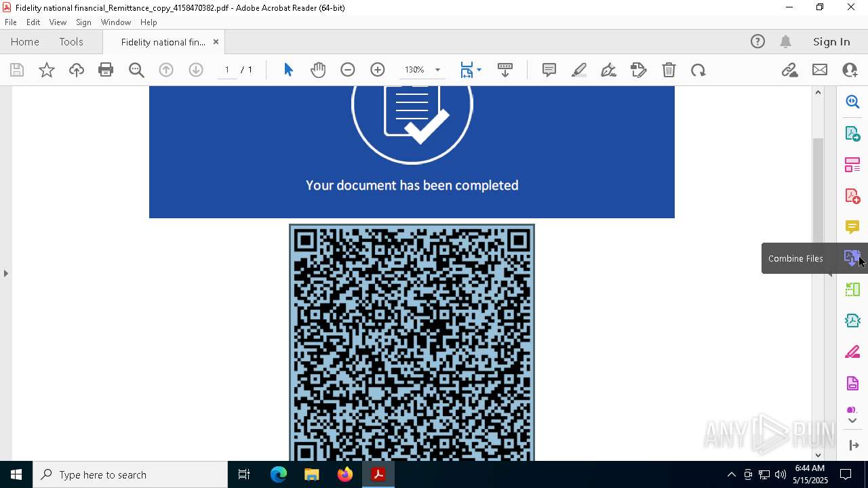Open the Create PDF sidebar tool

(x=852, y=196)
